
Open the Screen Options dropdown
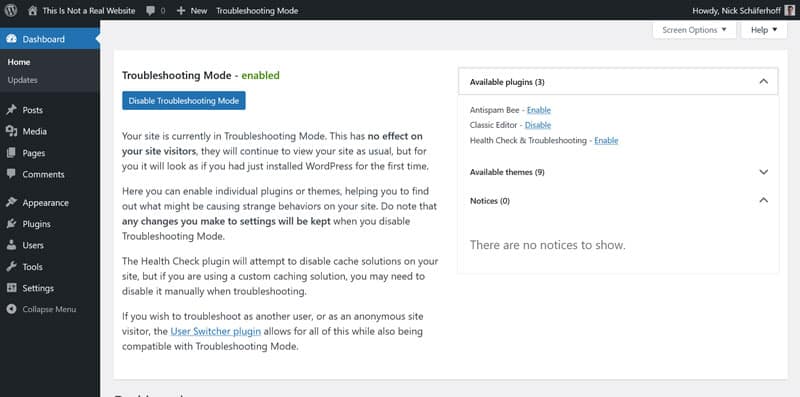(x=694, y=30)
